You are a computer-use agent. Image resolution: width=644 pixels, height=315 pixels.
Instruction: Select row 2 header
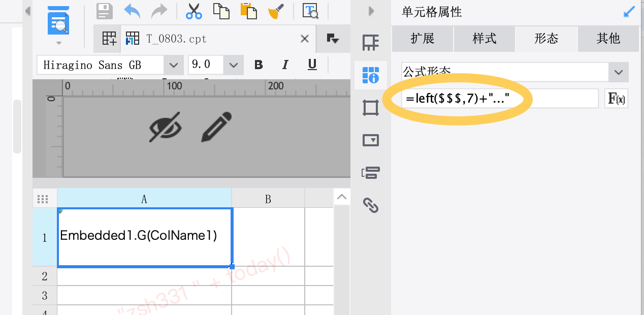[45, 276]
